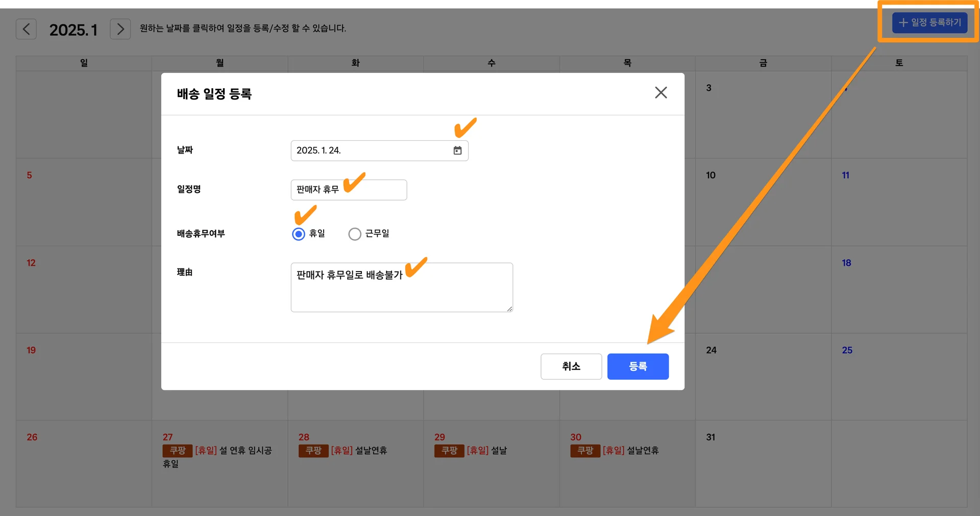Click the 쿠팡 badge on January 29
Image resolution: width=980 pixels, height=516 pixels.
tap(449, 451)
